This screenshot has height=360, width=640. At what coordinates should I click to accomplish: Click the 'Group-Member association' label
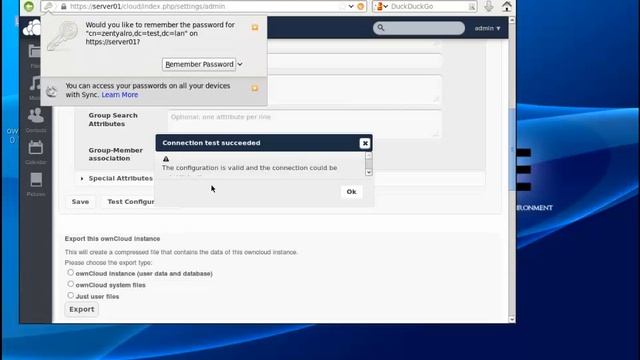click(x=116, y=154)
